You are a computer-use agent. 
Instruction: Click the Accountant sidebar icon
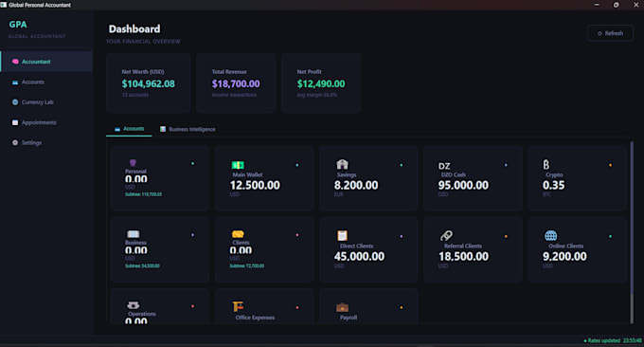(x=15, y=62)
